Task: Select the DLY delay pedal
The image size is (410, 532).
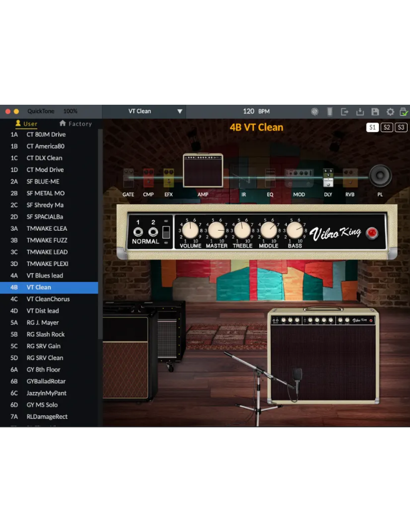Action: pyautogui.click(x=328, y=178)
